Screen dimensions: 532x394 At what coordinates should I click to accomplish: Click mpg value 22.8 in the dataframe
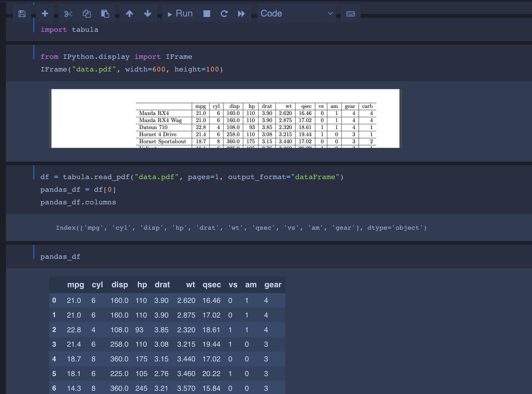[x=74, y=330]
